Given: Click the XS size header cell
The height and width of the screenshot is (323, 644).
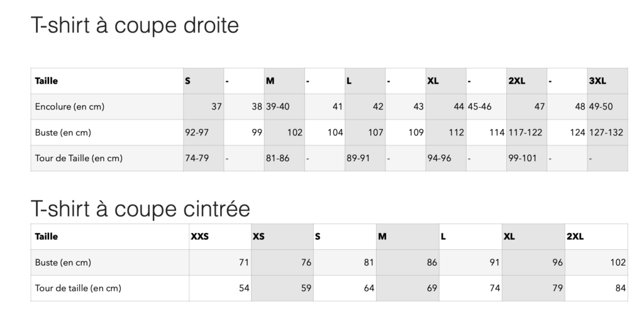Looking at the screenshot, I should (282, 237).
